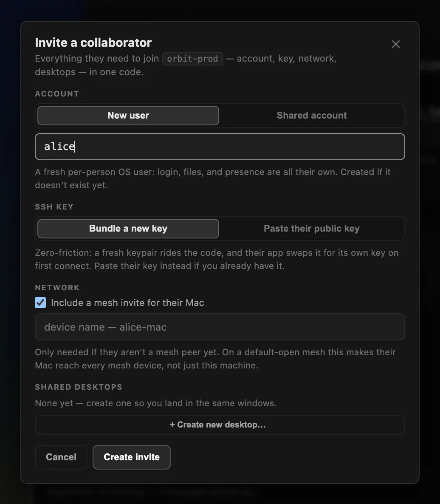This screenshot has height=504, width=440.
Task: Select Paste their public key option
Action: pyautogui.click(x=312, y=229)
